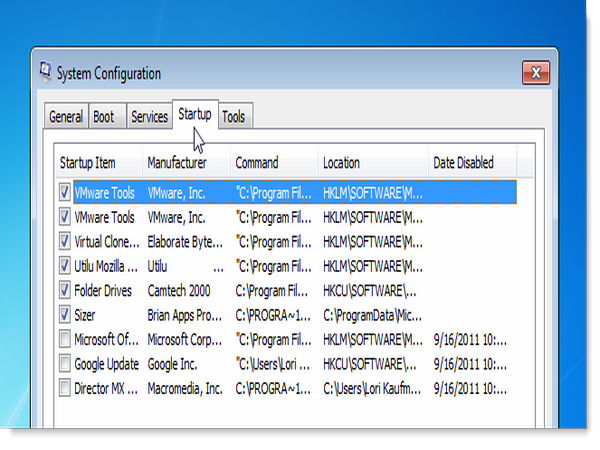Select the Tools tab

233,117
